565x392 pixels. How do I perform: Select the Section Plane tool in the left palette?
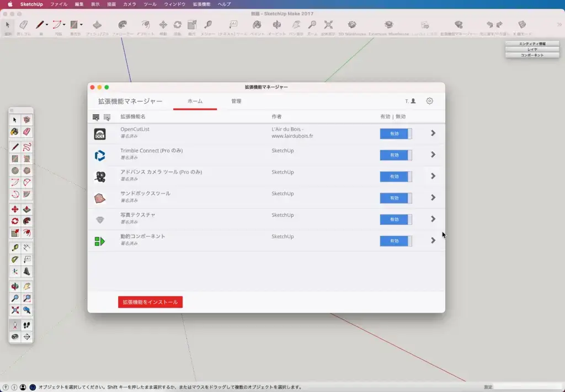(x=26, y=337)
